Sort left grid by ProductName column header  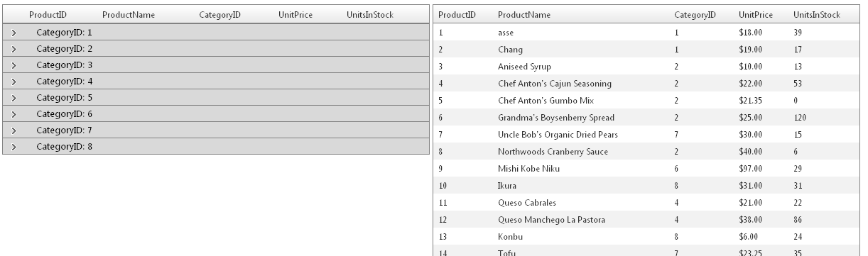point(129,15)
